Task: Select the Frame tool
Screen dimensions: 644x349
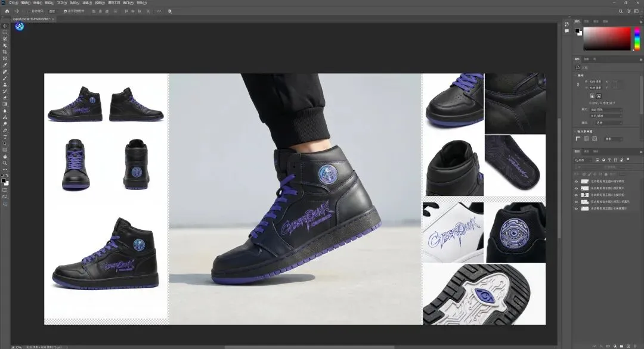Action: click(5, 58)
